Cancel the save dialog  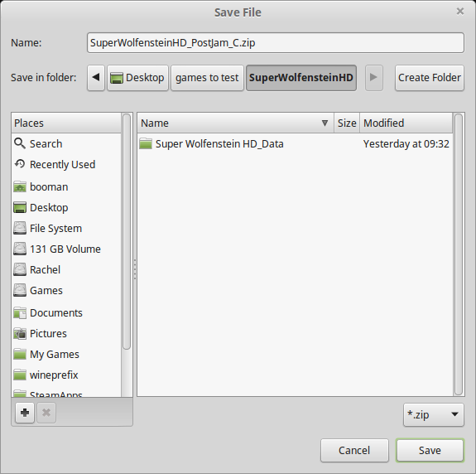[354, 450]
